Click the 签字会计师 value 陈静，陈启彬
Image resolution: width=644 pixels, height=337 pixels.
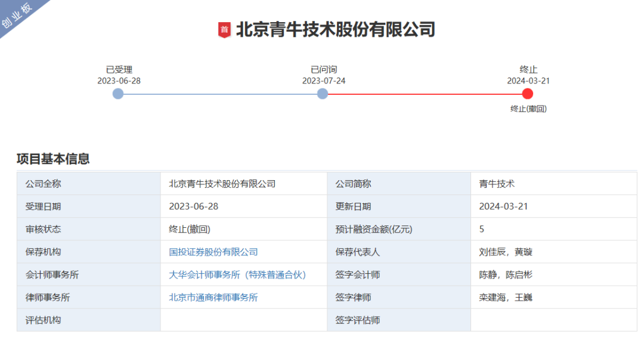point(506,275)
